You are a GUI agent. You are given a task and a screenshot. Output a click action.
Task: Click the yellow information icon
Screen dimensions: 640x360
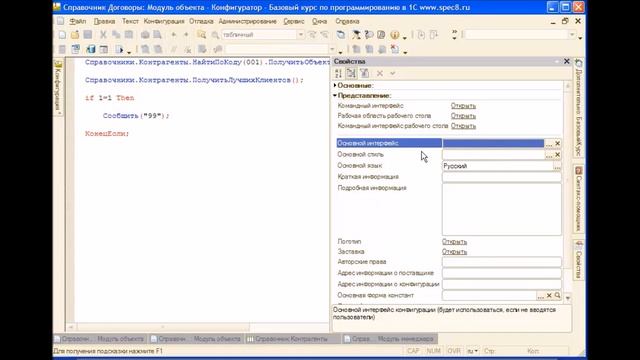pyautogui.click(x=394, y=35)
